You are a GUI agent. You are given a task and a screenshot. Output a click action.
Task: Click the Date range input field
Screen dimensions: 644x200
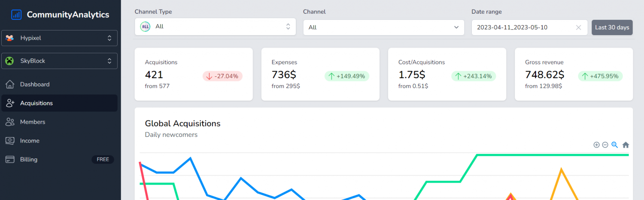click(x=529, y=27)
